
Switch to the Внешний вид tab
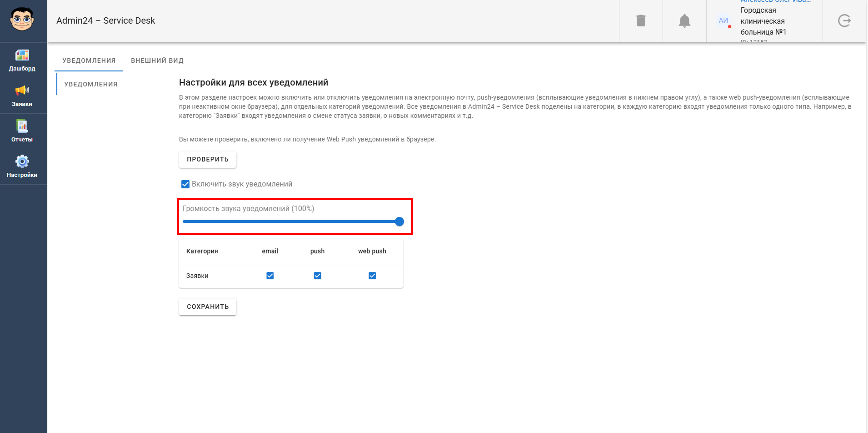pos(157,60)
